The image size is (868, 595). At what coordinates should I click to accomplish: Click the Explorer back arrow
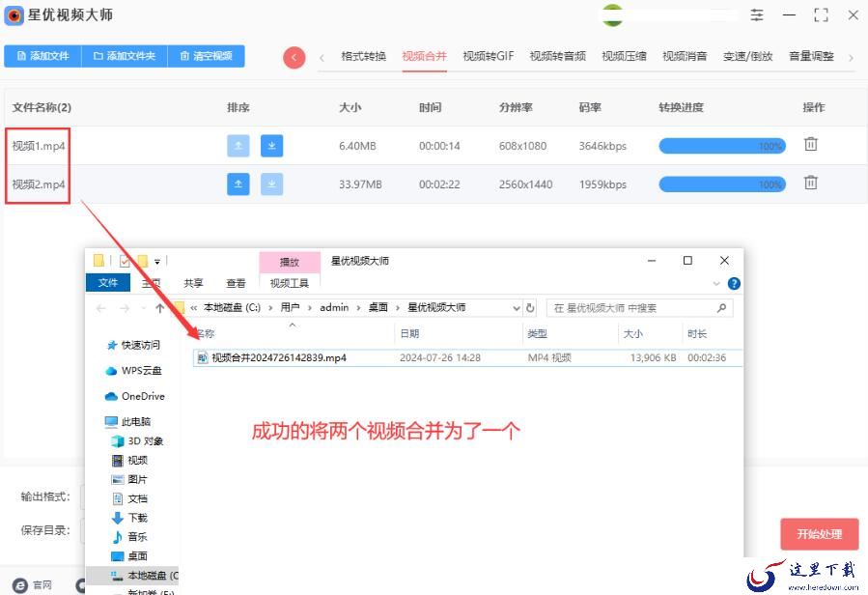pyautogui.click(x=100, y=308)
